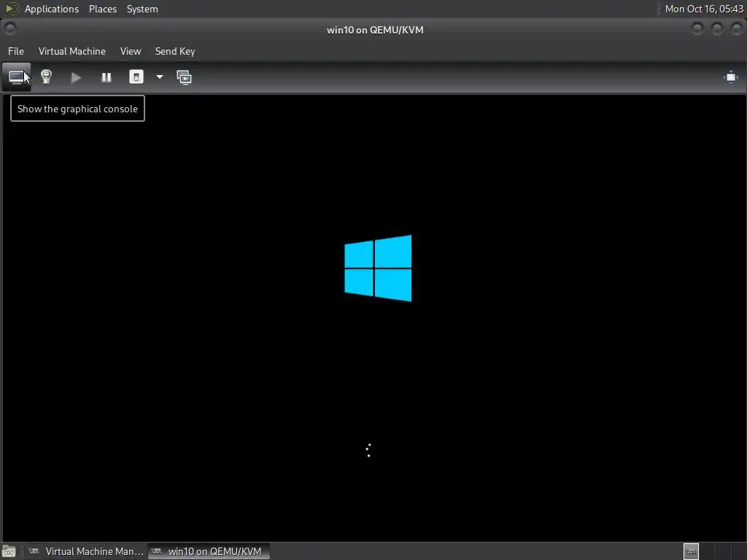747x560 pixels.
Task: Expand shutdown options dropdown arrow
Action: point(160,77)
